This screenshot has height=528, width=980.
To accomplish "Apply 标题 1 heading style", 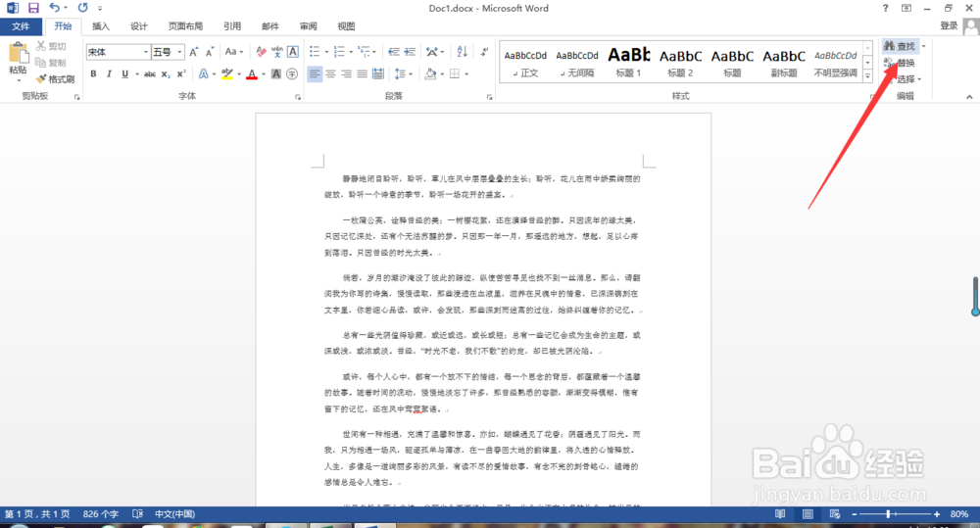I will [x=629, y=63].
